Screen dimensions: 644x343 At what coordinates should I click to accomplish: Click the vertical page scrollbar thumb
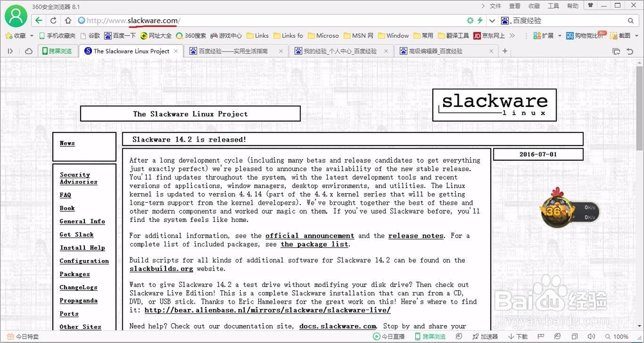639,109
